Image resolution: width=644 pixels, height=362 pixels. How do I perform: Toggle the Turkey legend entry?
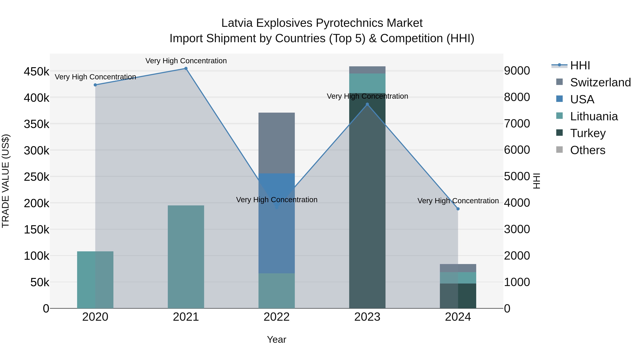click(581, 133)
